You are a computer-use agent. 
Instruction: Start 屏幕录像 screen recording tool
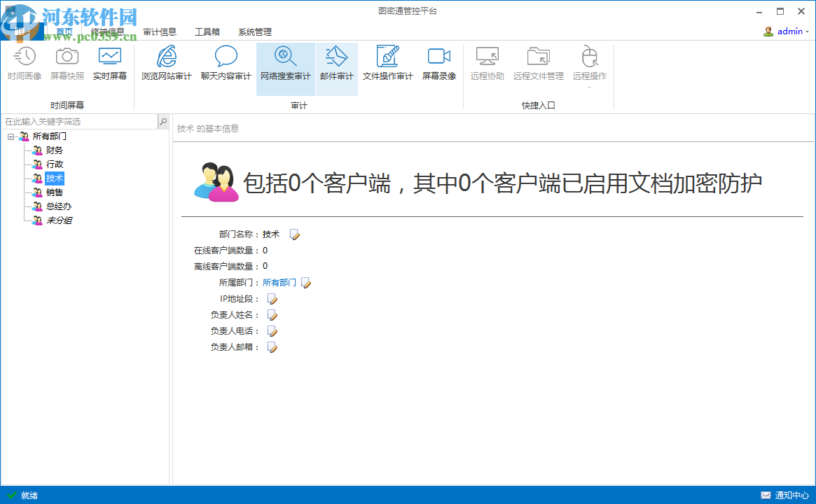coord(438,63)
